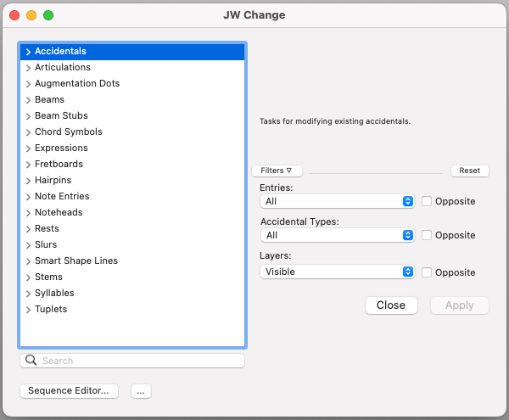The height and width of the screenshot is (420, 509).
Task: Open the Layers dropdown set to Visible
Action: coord(338,272)
